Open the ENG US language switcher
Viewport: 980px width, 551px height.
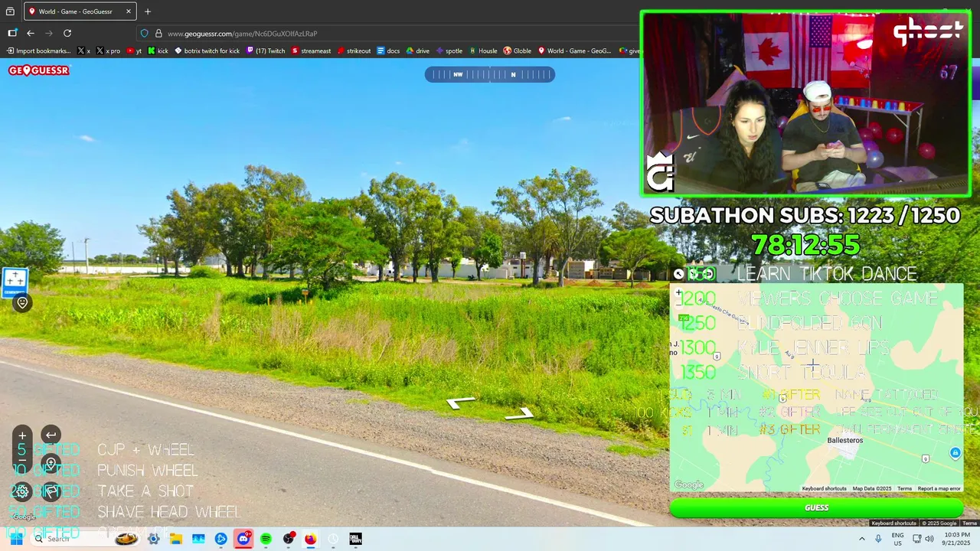(897, 539)
